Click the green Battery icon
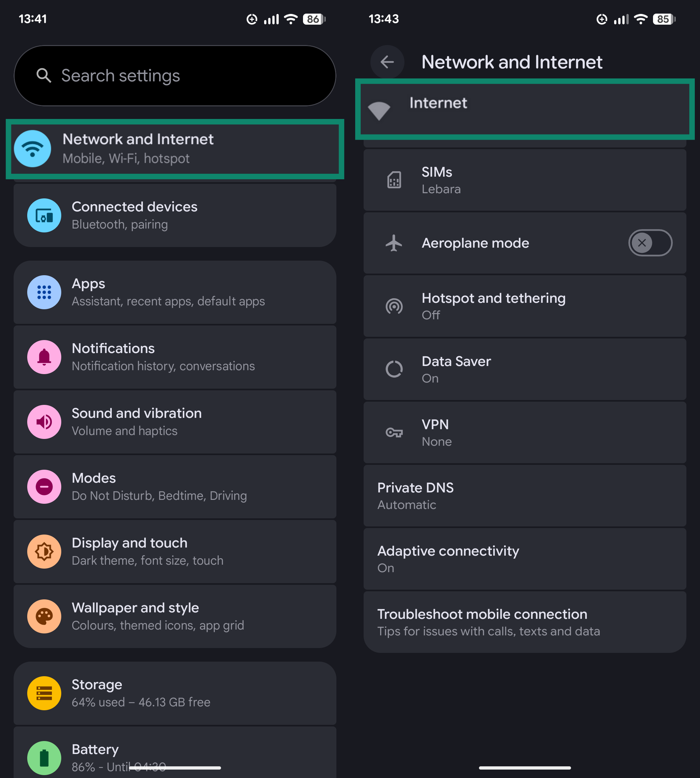 (44, 757)
